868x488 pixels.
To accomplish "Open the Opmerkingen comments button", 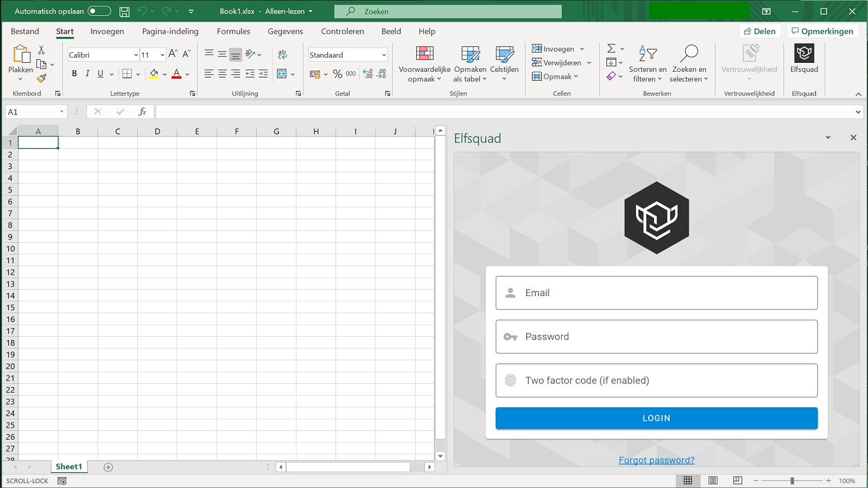I will pos(822,31).
